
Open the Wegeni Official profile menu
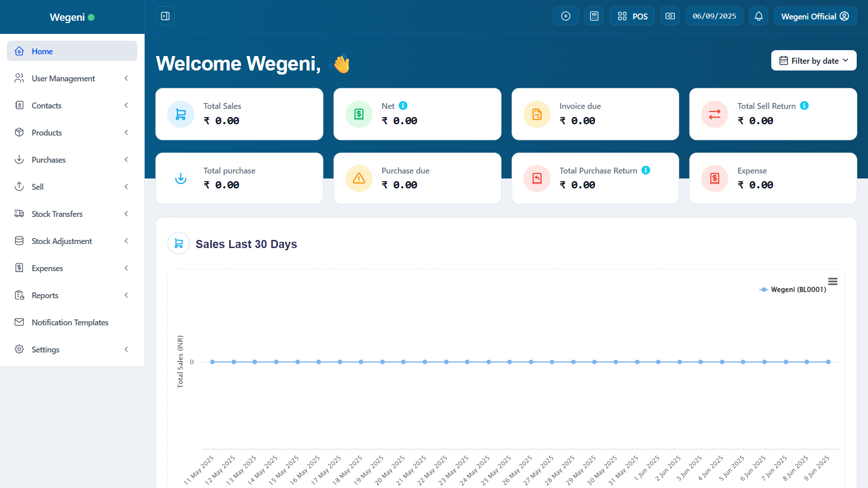[815, 16]
